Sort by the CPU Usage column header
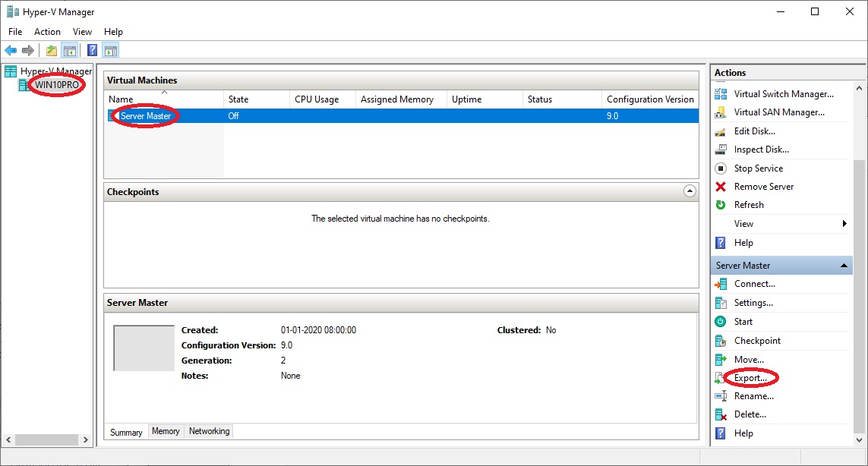This screenshot has width=868, height=466. (322, 99)
